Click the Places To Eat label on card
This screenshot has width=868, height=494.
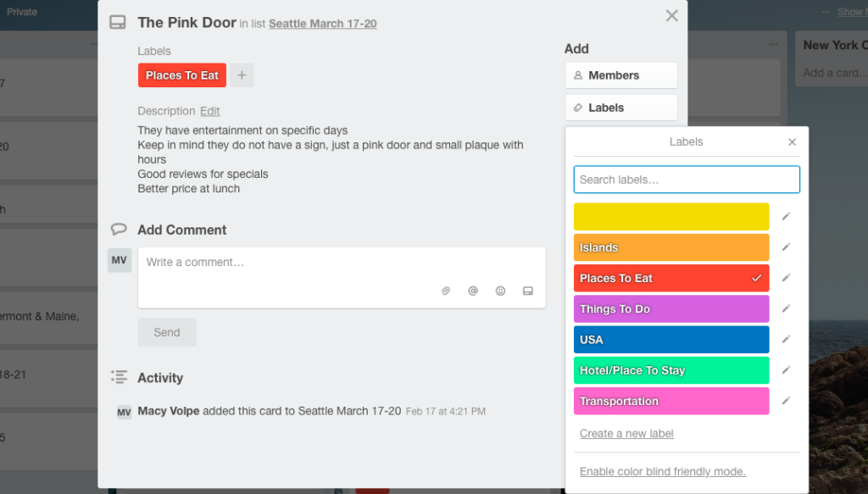tap(182, 75)
